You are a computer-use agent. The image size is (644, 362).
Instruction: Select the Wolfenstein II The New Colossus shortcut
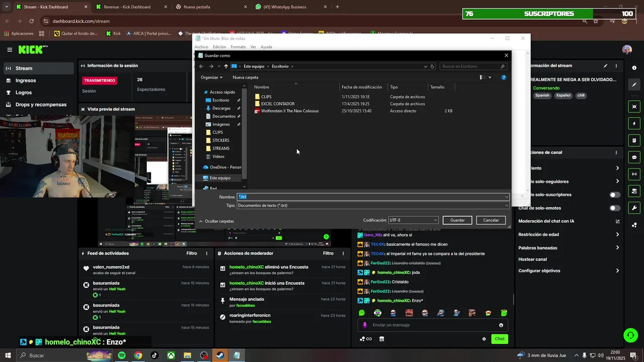(x=289, y=111)
